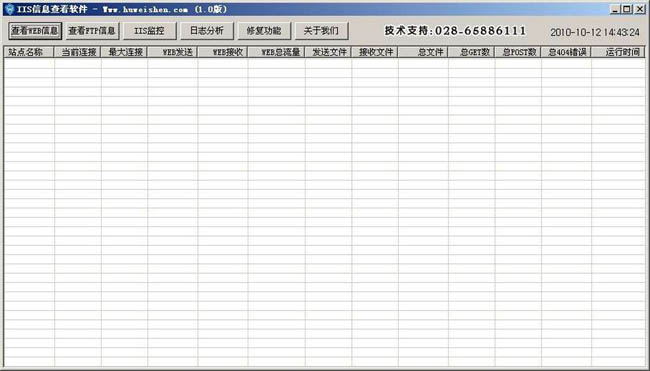Open the IIS监控 monitor
Viewport: 650px width, 371px height.
(150, 31)
